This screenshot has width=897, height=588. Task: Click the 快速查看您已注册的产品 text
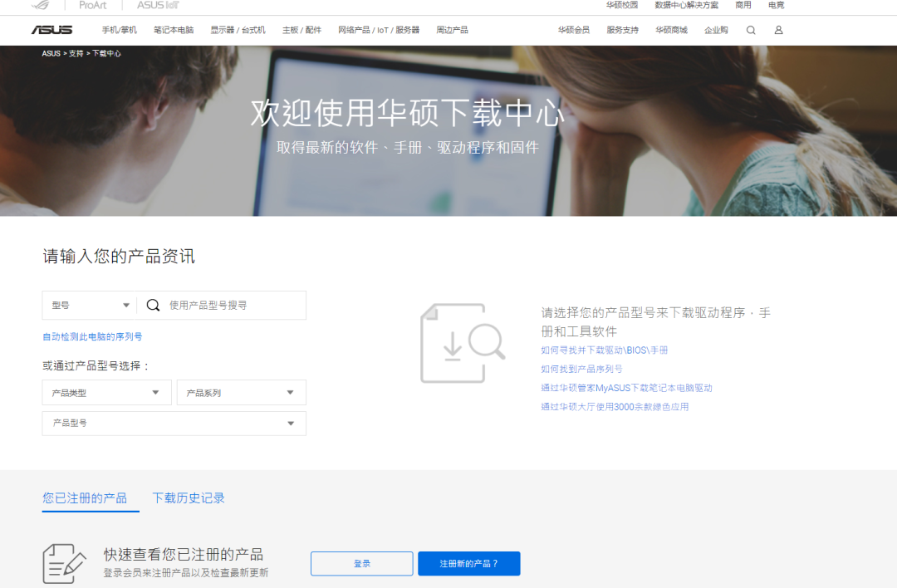coord(183,554)
